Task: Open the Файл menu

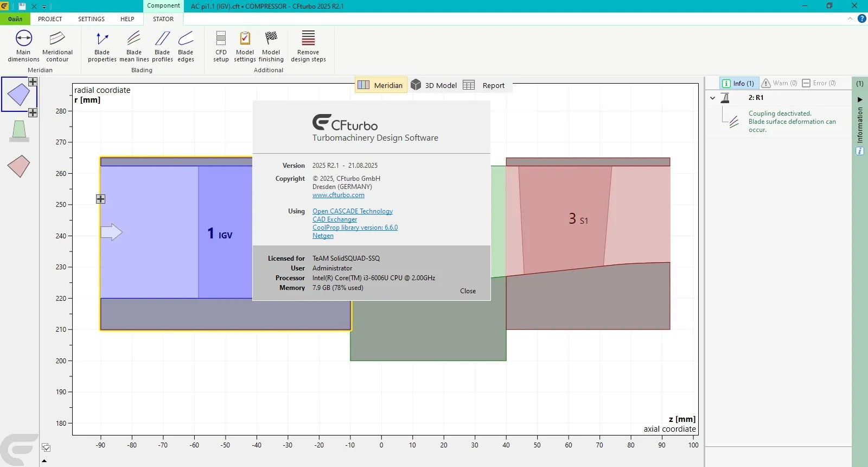Action: [x=15, y=19]
